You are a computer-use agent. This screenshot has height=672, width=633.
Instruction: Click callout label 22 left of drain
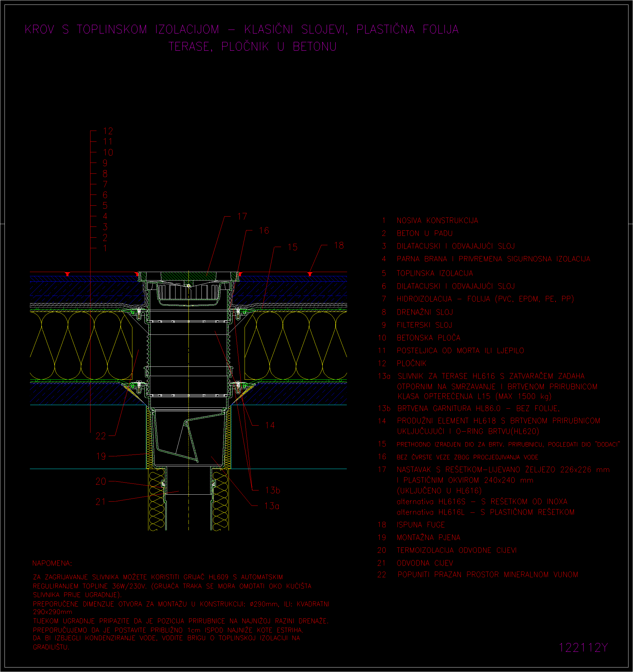click(x=101, y=436)
